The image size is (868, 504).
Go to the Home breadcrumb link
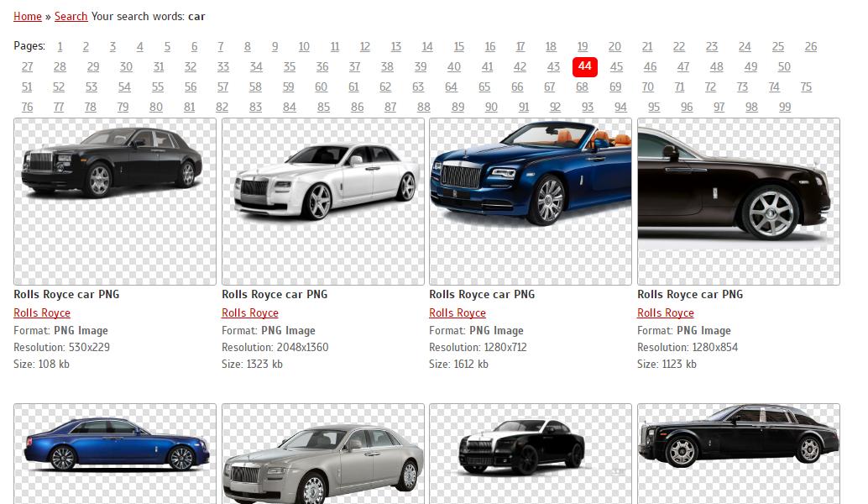[28, 16]
